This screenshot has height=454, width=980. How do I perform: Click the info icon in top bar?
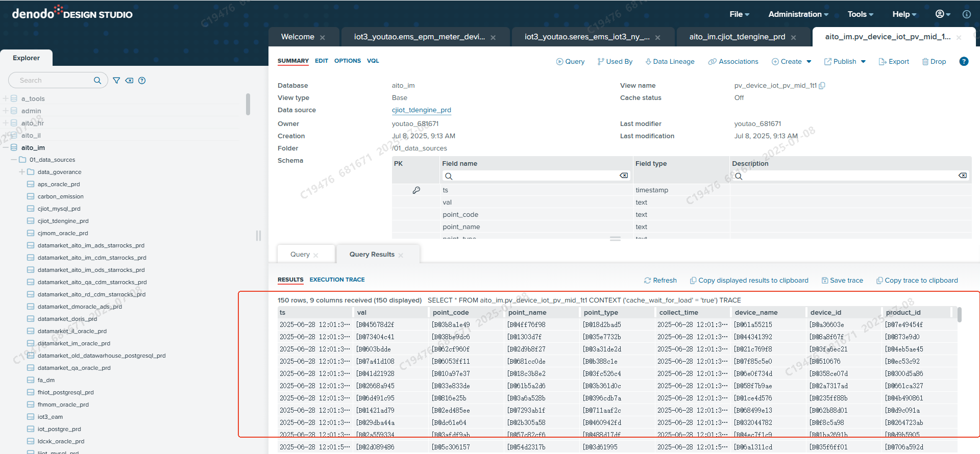point(967,14)
